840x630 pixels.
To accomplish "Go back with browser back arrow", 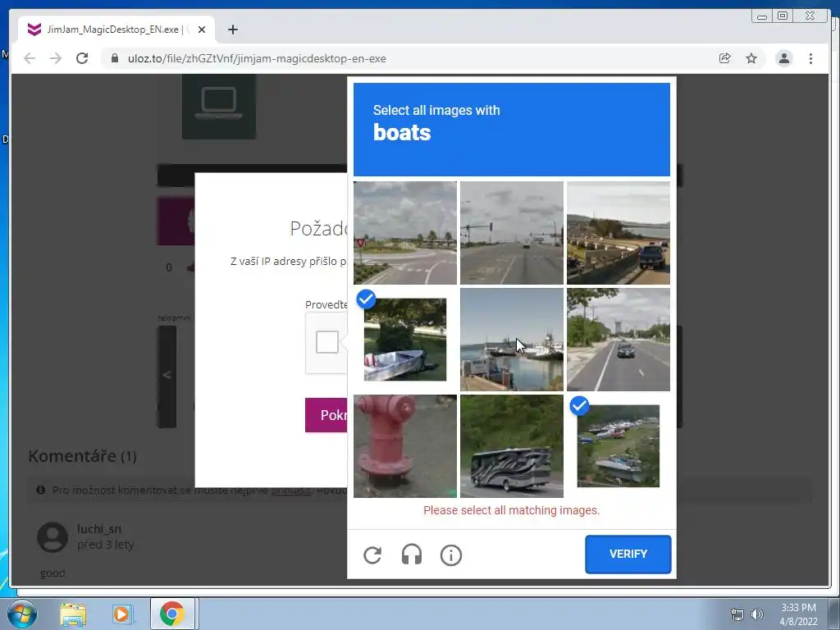I will [30, 58].
